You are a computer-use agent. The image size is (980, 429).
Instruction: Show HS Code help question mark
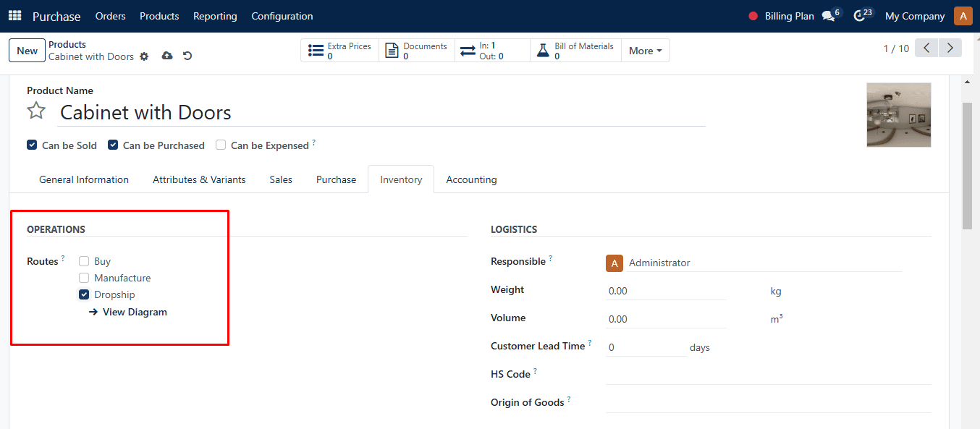tap(535, 371)
